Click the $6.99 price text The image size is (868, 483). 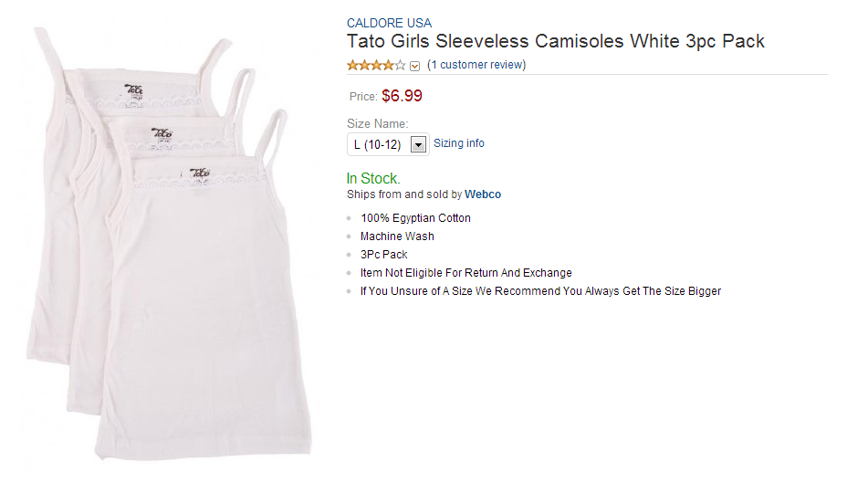point(402,96)
